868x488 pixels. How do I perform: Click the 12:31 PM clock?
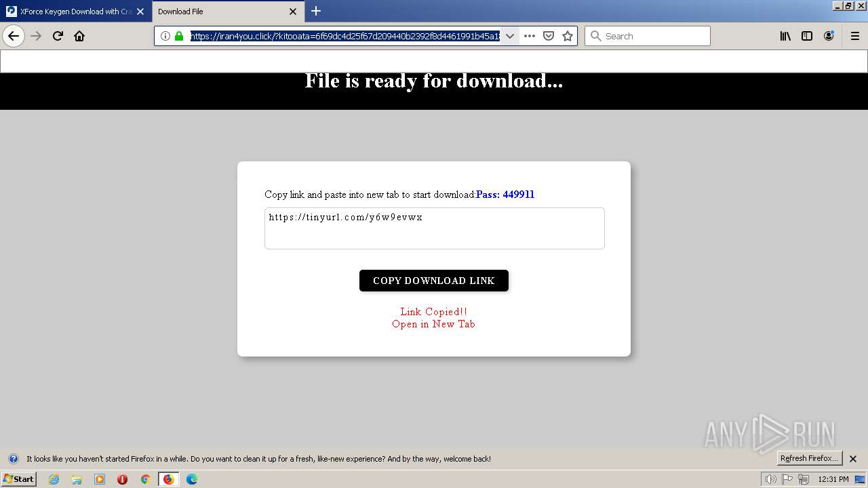(833, 479)
